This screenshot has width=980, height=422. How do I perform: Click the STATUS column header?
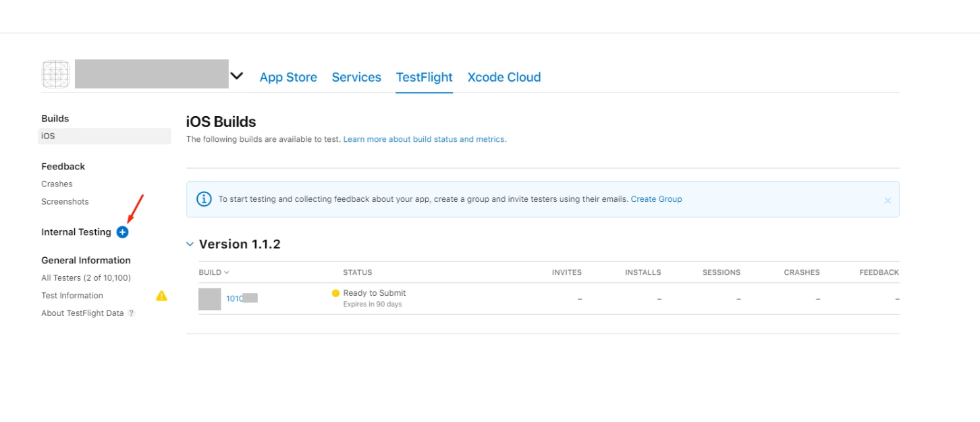(x=358, y=272)
